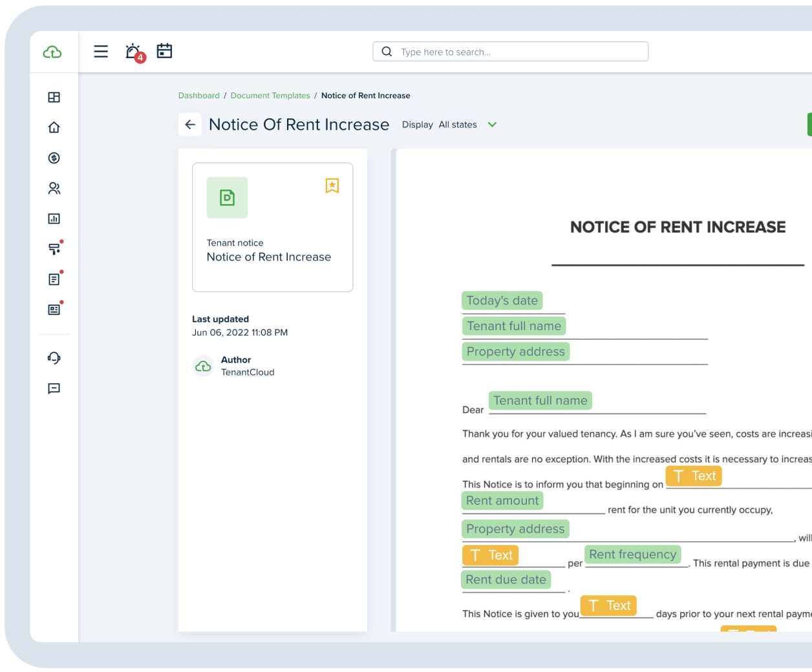
Task: Open the accounting dollar icon in the sidebar
Action: (x=54, y=158)
